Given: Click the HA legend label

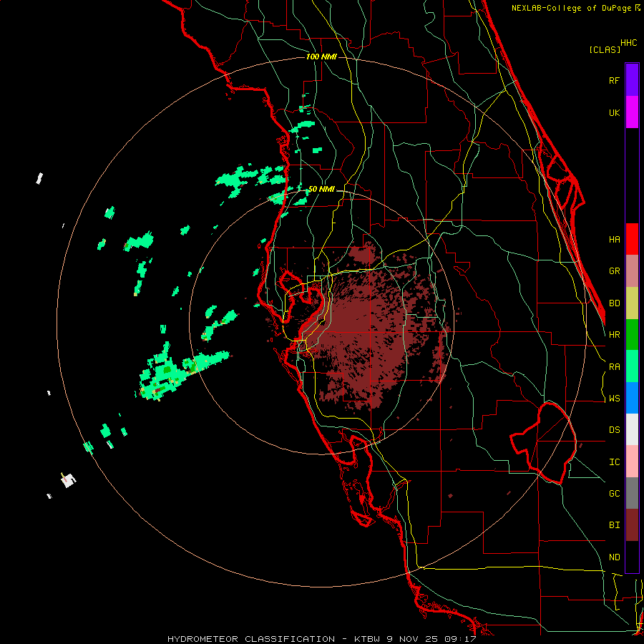Looking at the screenshot, I should point(614,240).
